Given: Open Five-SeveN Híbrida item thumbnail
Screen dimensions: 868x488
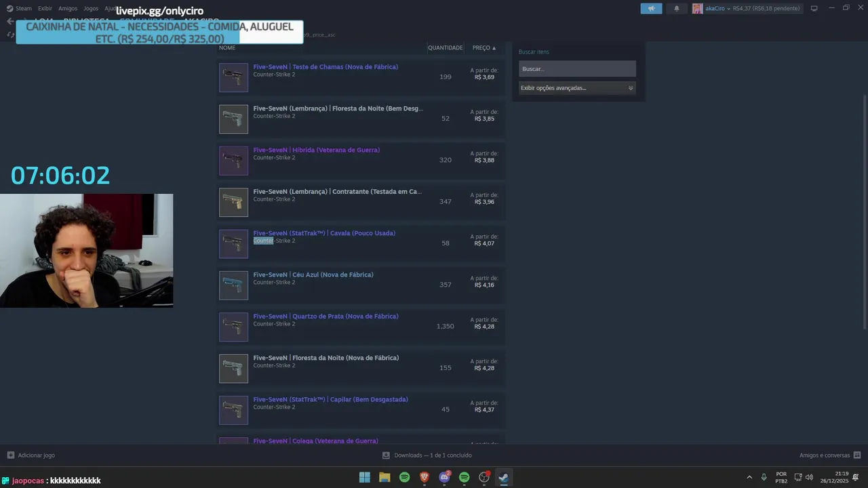Looking at the screenshot, I should (x=233, y=161).
